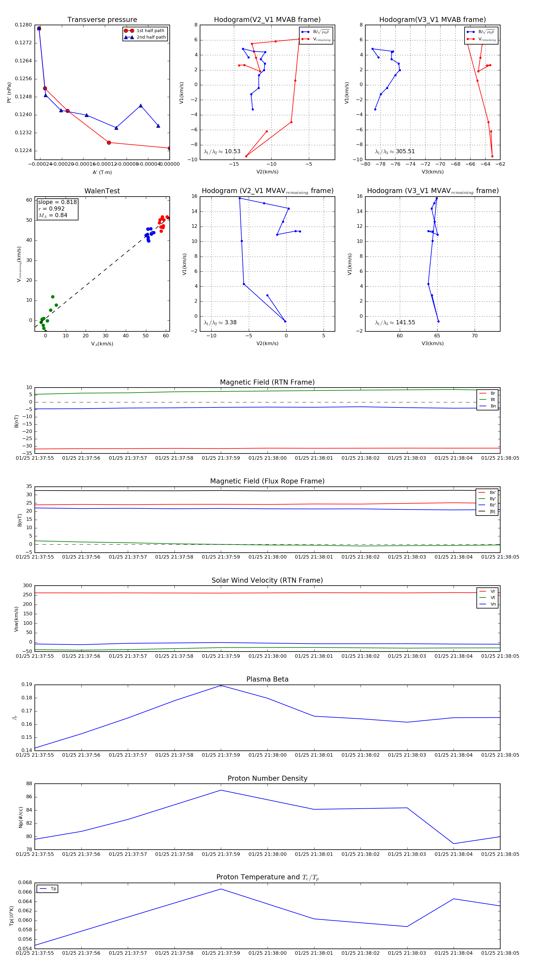Click 'Hodogram (V2_V1 MVAV remaining frame)' title

pos(267,191)
